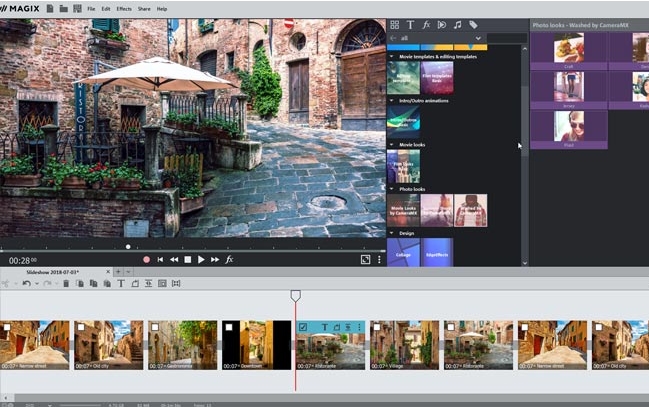Click the rightmost bracketed toolbar icon
Image resolution: width=649 pixels, height=407 pixels.
tap(176, 284)
